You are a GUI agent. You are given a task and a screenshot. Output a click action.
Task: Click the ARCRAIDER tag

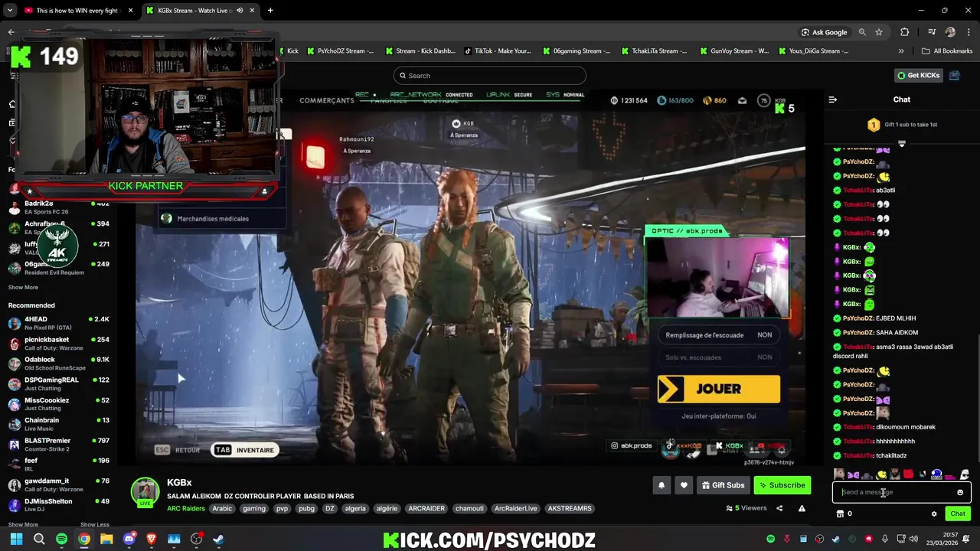(426, 509)
